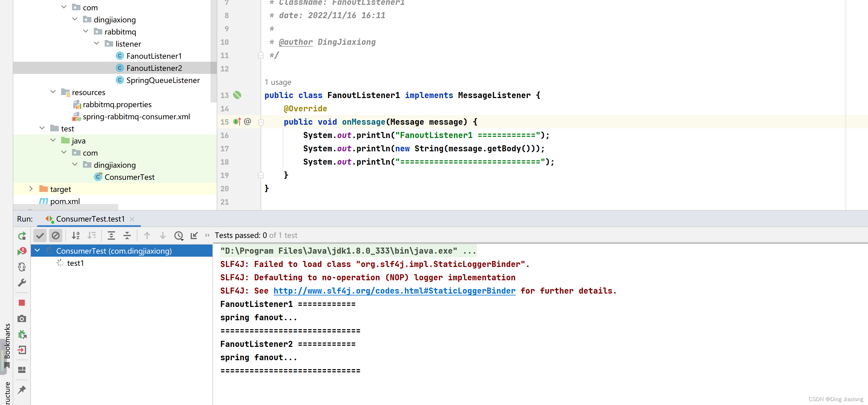Click the @author tag in Javadoc
Screen dimensions: 868x405
(296, 42)
